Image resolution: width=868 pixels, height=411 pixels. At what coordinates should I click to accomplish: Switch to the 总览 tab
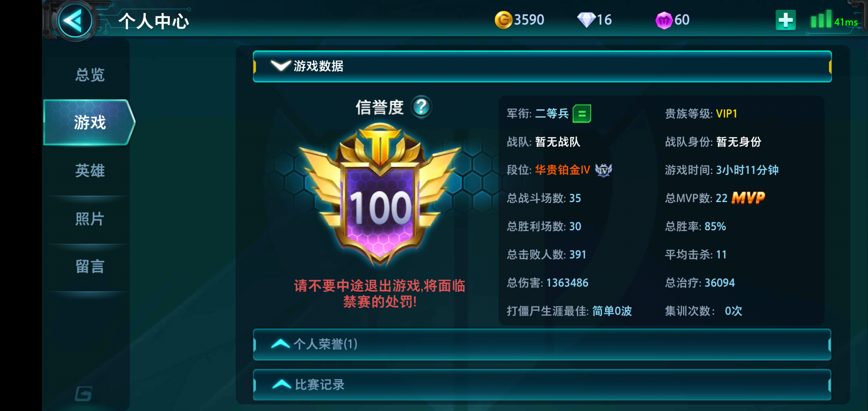click(90, 75)
